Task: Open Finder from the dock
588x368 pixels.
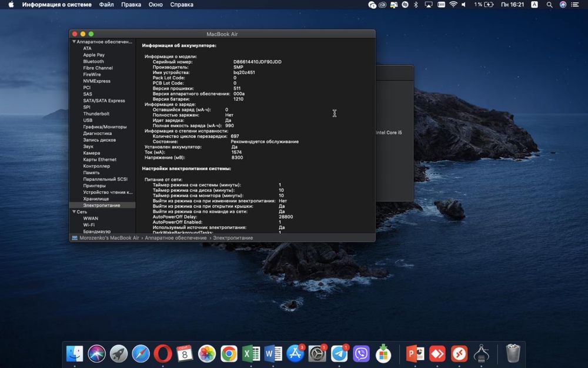Action: point(75,354)
